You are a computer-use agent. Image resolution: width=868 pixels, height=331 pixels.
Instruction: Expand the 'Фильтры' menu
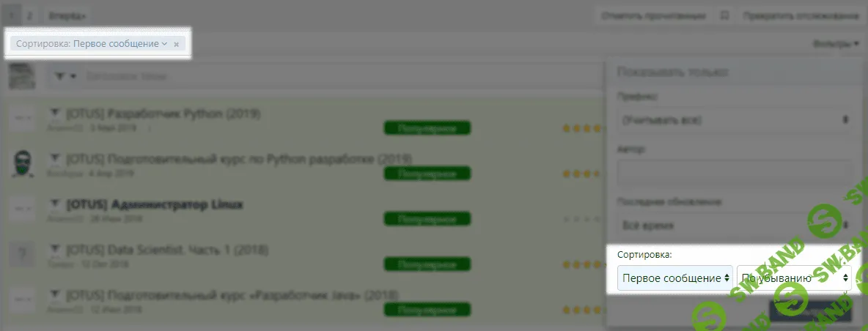[836, 44]
